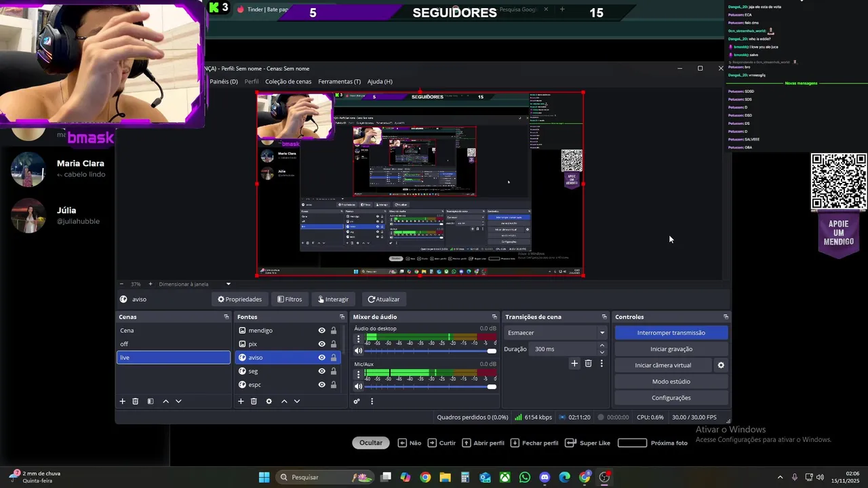The height and width of the screenshot is (488, 868).
Task: Open Configurações in Controles panel
Action: 671,398
